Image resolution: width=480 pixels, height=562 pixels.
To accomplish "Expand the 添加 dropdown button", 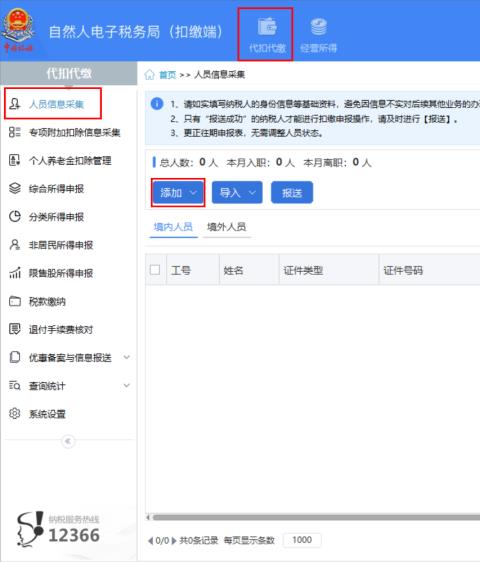I will tap(178, 193).
